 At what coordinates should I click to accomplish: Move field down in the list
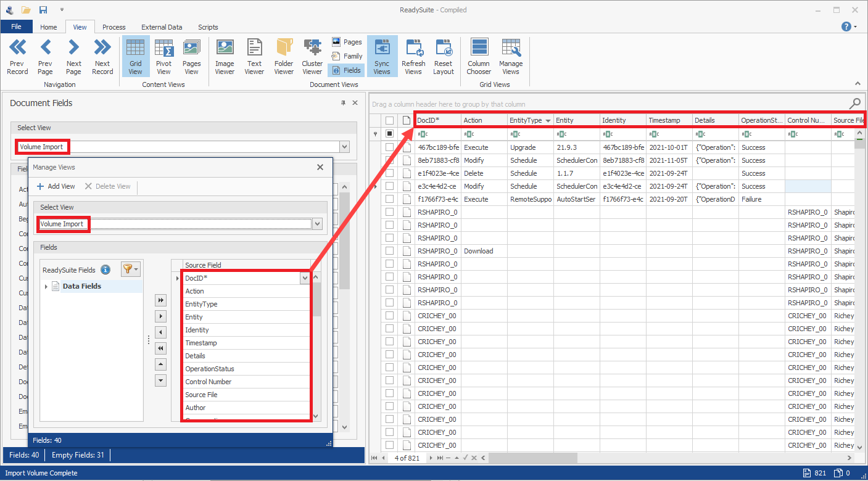click(x=160, y=380)
